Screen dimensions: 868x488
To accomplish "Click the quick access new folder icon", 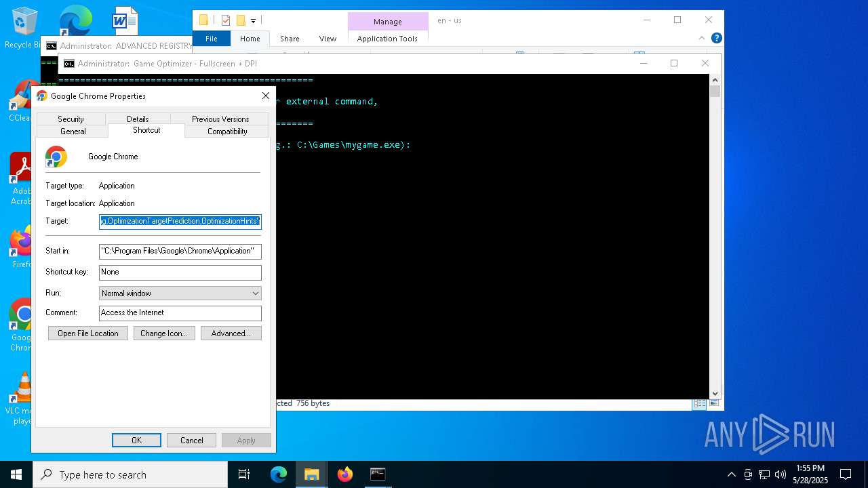I will pyautogui.click(x=240, y=20).
